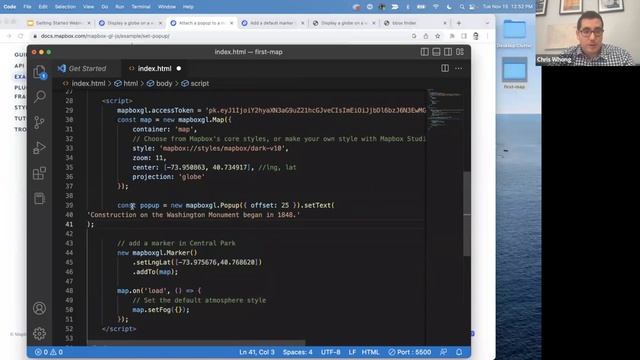Click the browser address bar URL
This screenshot has height=360, width=640.
[105, 36]
